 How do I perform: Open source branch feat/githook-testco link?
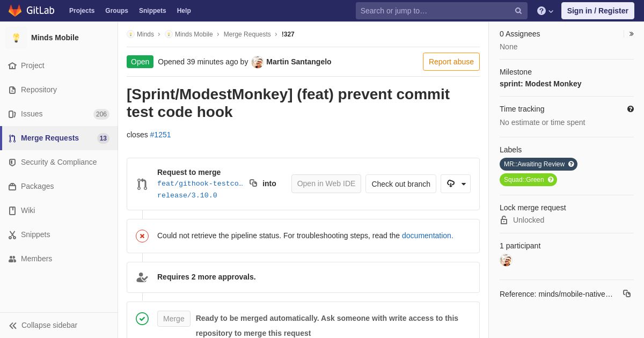point(200,183)
